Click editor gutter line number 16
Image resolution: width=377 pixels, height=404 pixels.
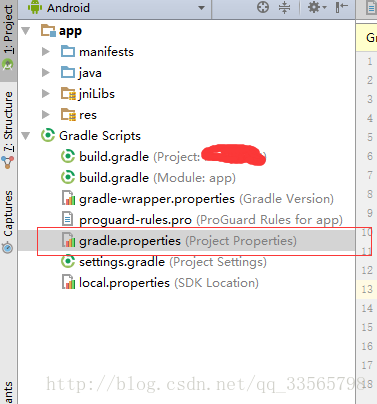pos(367,346)
